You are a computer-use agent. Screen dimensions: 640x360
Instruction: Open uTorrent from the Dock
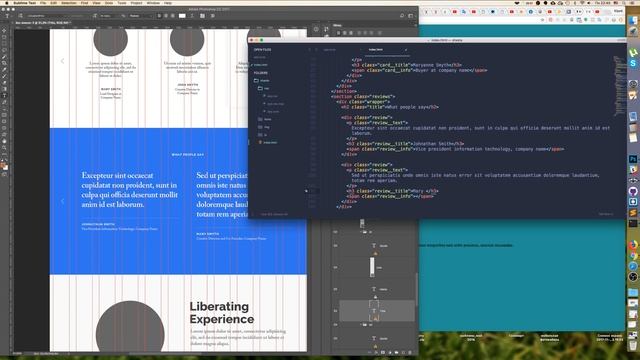point(633,52)
